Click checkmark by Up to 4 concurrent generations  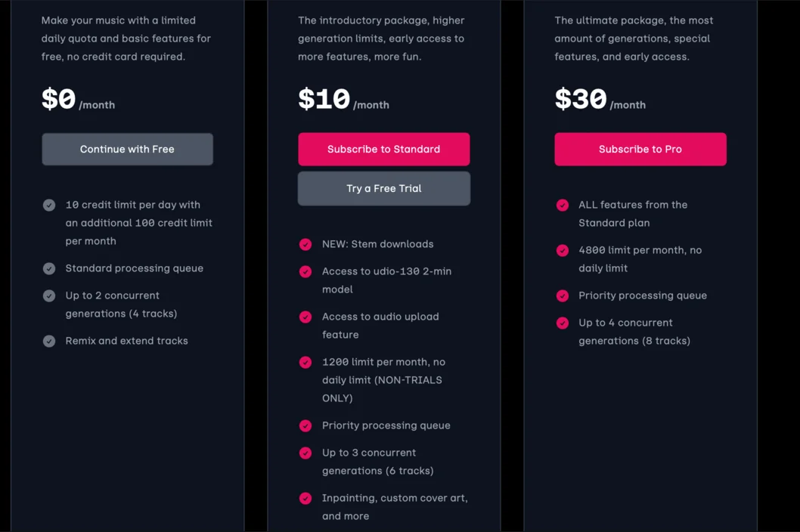click(x=563, y=323)
